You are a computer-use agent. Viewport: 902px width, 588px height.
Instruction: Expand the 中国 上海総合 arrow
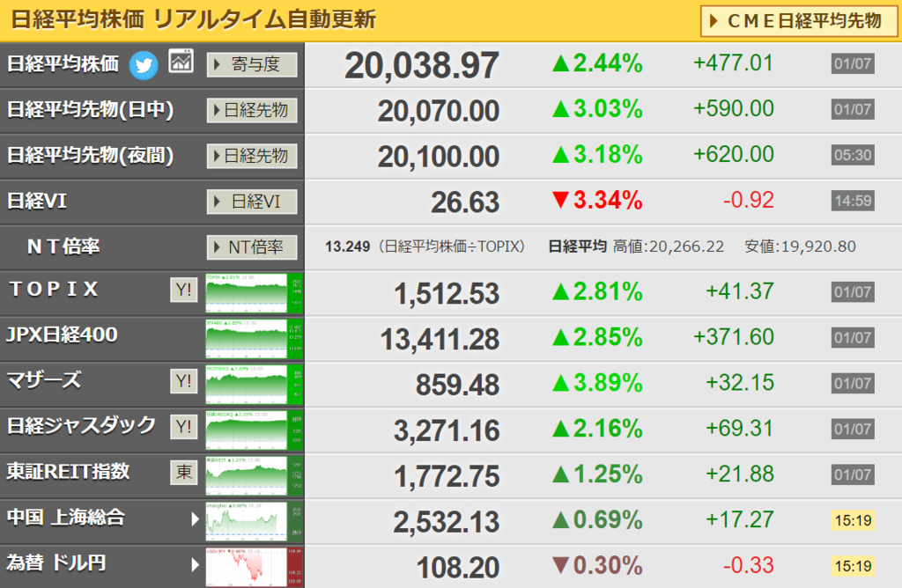click(195, 519)
